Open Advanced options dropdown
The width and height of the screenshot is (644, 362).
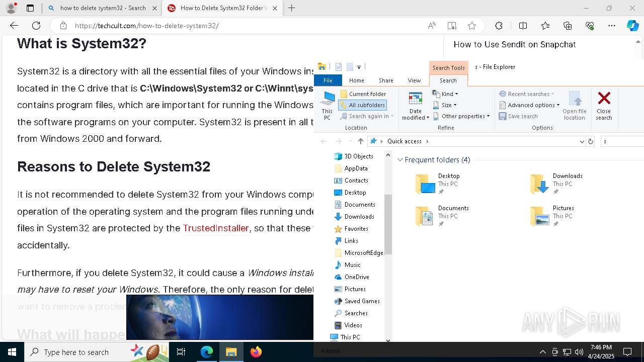[x=529, y=105]
